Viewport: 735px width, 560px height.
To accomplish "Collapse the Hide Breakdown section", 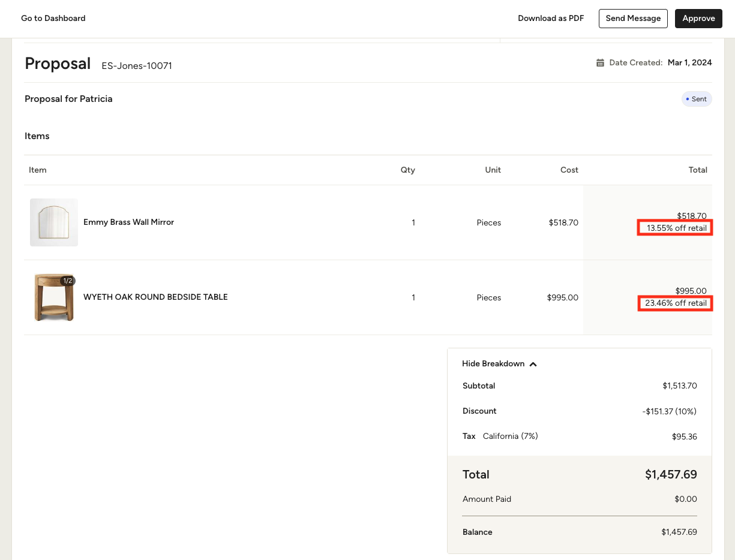I will (499, 364).
